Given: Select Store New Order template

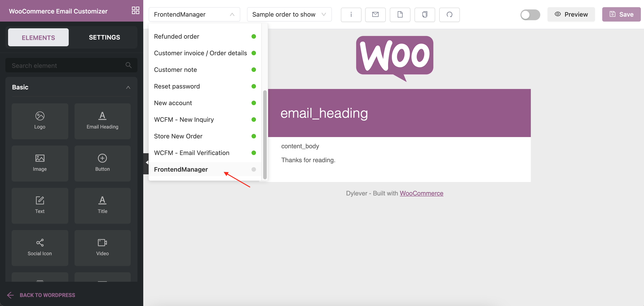Looking at the screenshot, I should [x=205, y=136].
